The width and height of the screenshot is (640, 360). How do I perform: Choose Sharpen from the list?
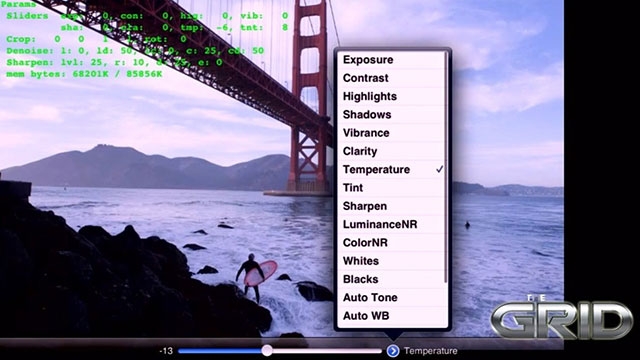point(391,206)
